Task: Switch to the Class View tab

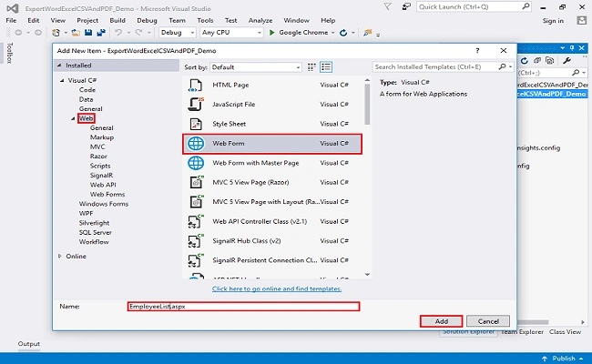Action: (566, 332)
